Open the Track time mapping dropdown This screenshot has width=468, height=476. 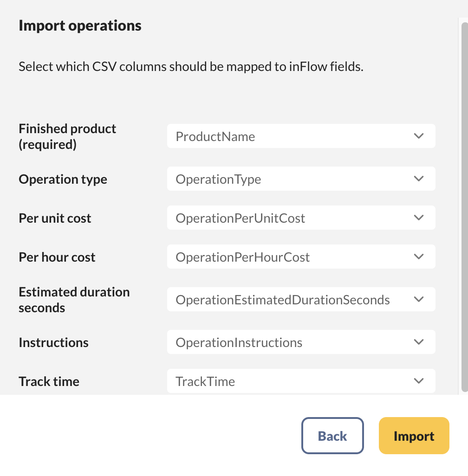[x=301, y=381]
